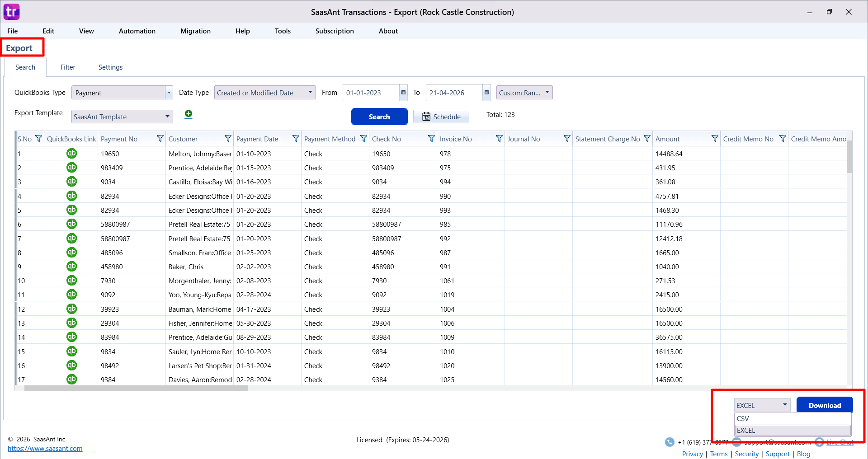Open QuickBooks link for Baker, Chris row
868x459 pixels.
tap(71, 267)
